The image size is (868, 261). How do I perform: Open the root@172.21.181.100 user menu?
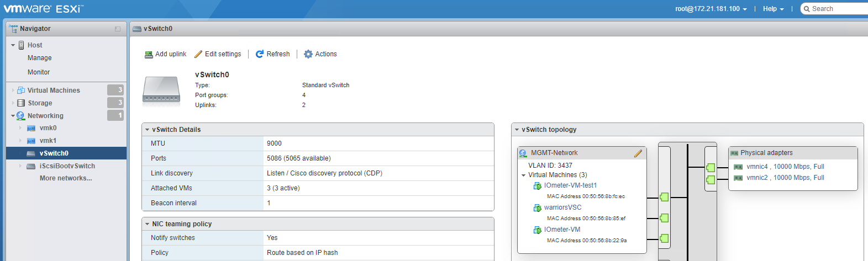[711, 9]
